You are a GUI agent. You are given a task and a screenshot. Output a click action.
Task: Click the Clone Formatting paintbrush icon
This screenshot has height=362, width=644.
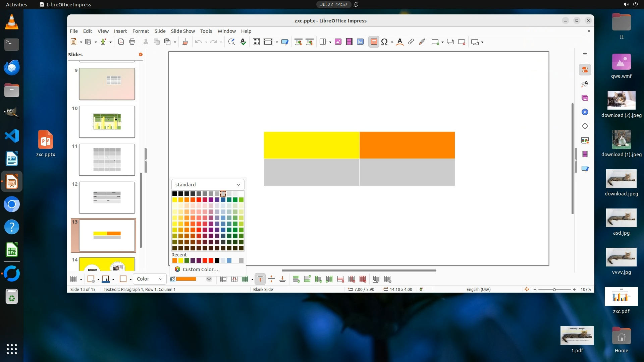pyautogui.click(x=185, y=42)
